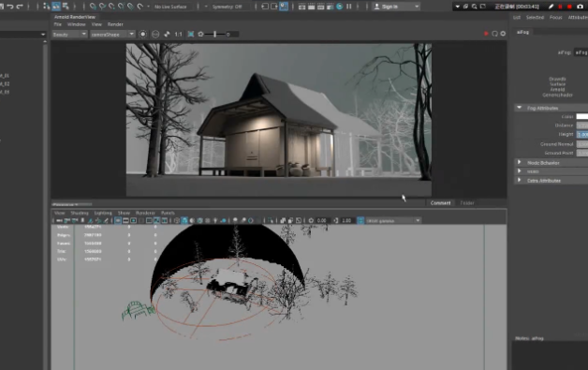Viewport: 588px width, 370px height.
Task: Take a snapshot with recorder camera icon
Action: [x=580, y=7]
